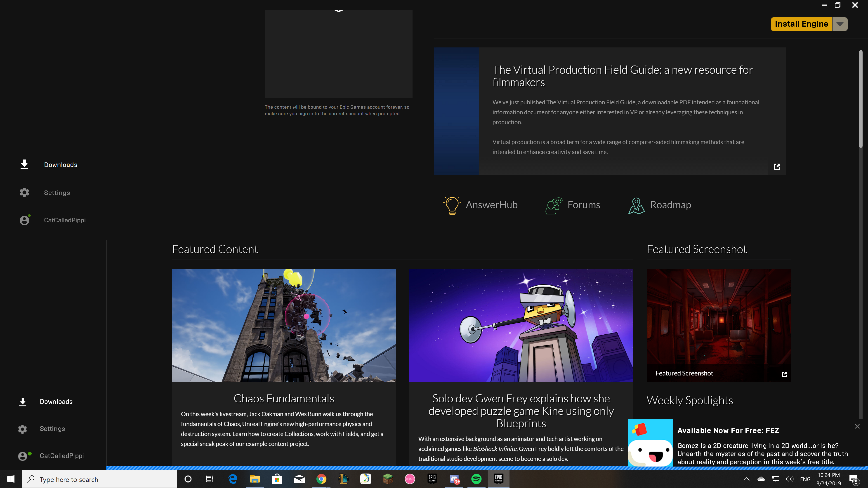Switch to Google Chrome on the taskbar
The height and width of the screenshot is (488, 868).
point(321,479)
